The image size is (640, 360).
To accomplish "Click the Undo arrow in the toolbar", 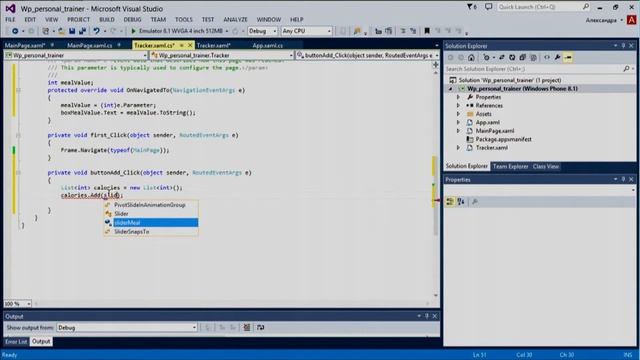I will 96,31.
